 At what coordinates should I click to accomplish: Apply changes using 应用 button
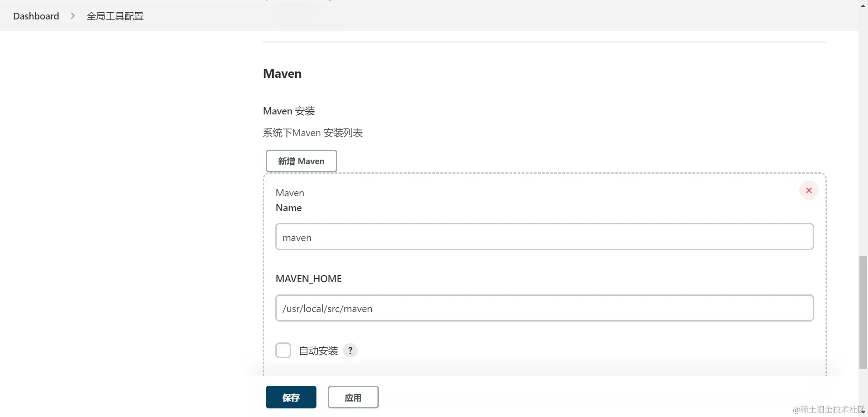[353, 397]
